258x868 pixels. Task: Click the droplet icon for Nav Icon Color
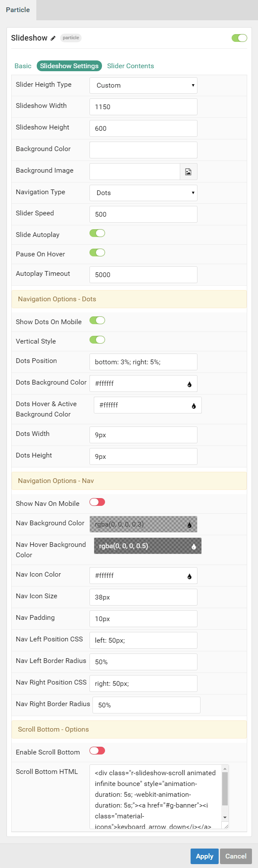189,576
